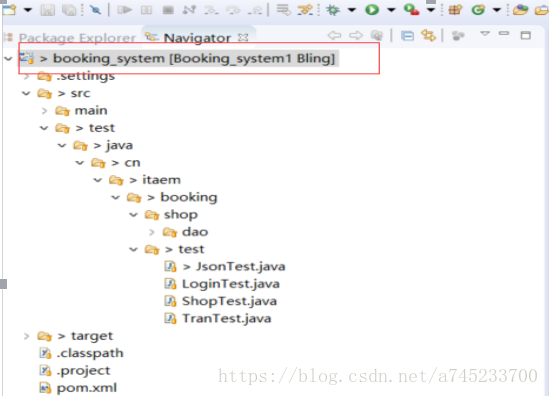Click the Run Last Tool icon
Image resolution: width=549 pixels, height=396 pixels.
point(411,9)
